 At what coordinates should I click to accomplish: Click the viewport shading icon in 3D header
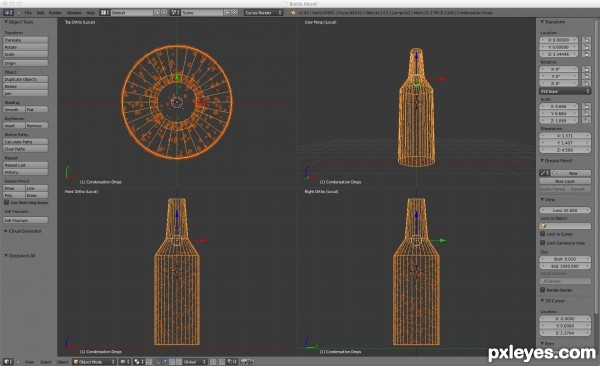(x=124, y=362)
